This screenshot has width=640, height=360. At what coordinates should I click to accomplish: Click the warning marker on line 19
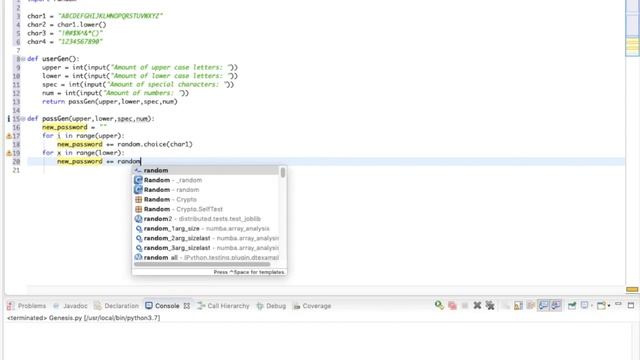9,153
